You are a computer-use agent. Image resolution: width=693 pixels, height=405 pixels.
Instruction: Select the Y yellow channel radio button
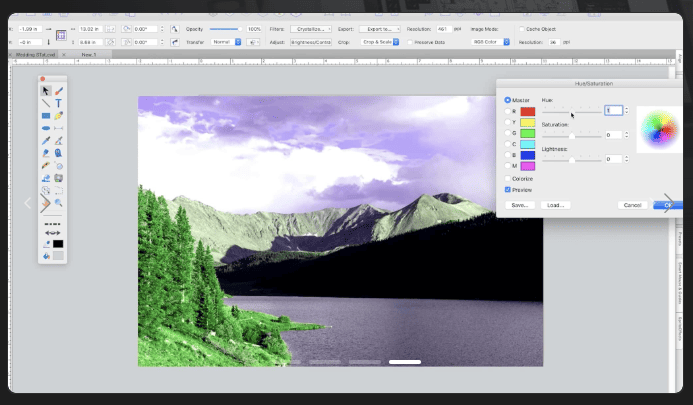click(507, 122)
